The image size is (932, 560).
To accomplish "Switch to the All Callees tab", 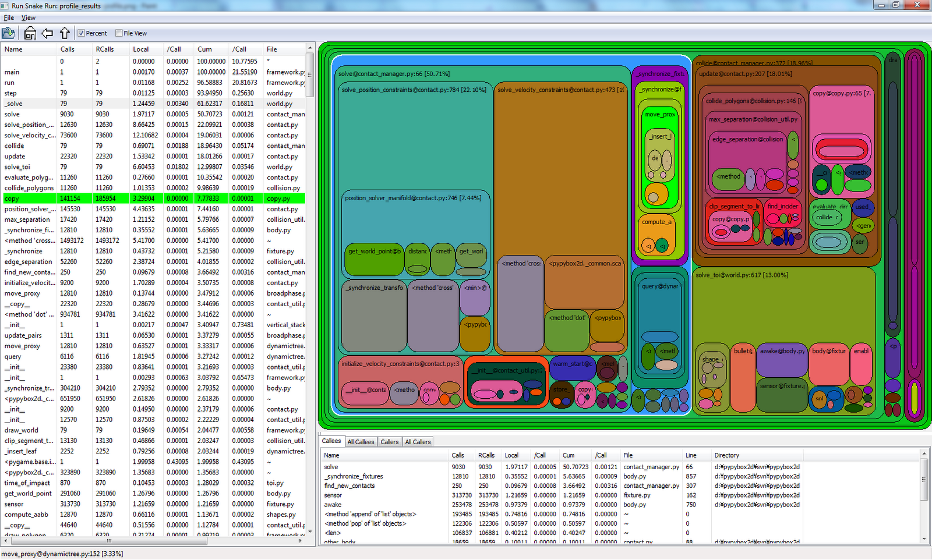I will (x=361, y=441).
